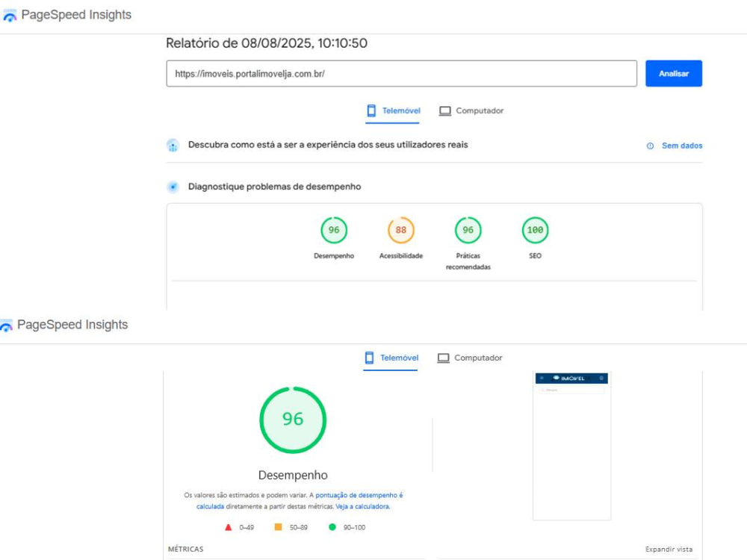Click the Relatório de 08/08/2025 heading
Screen dimensions: 747x560
click(x=267, y=43)
